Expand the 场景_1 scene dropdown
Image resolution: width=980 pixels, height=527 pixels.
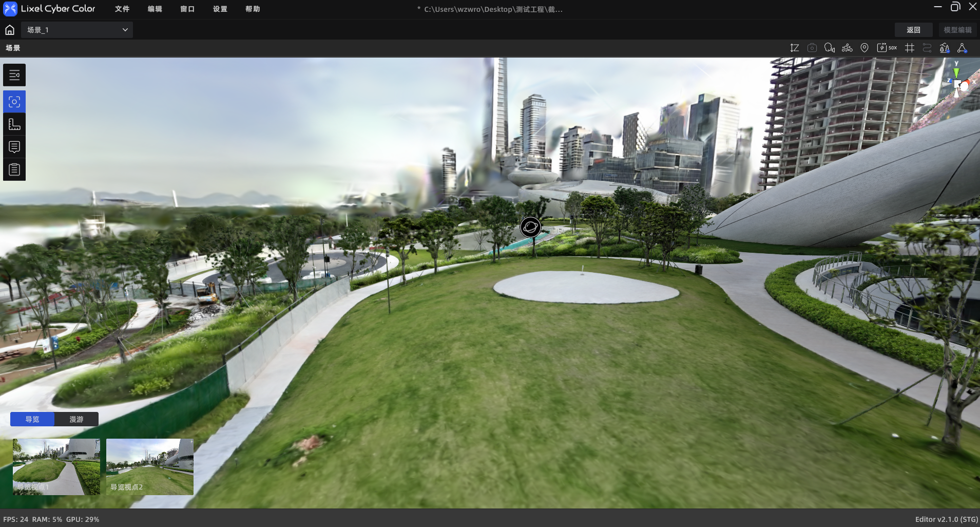point(77,30)
